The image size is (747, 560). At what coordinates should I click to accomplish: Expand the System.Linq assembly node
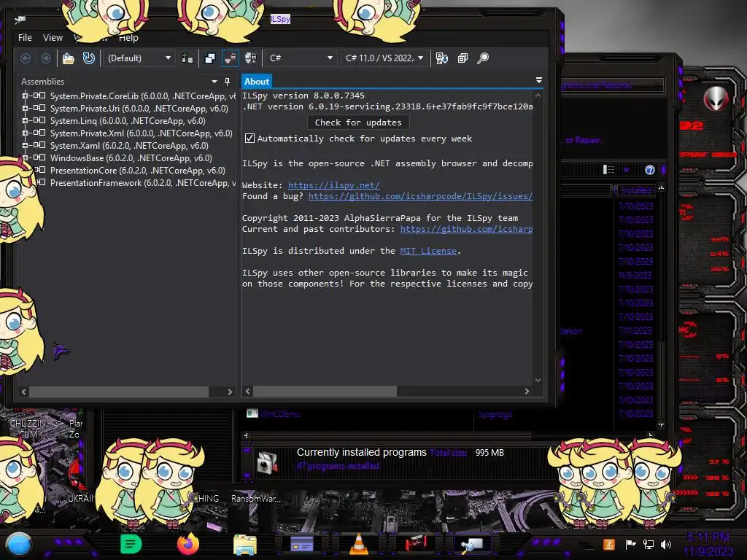click(x=25, y=120)
